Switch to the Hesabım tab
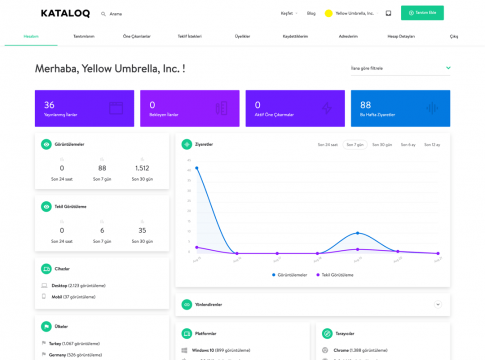Viewport: 485px width, 360px height. [x=31, y=36]
